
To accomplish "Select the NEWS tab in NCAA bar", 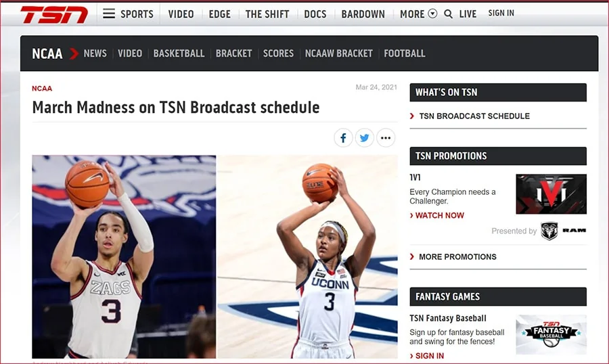I will 95,53.
